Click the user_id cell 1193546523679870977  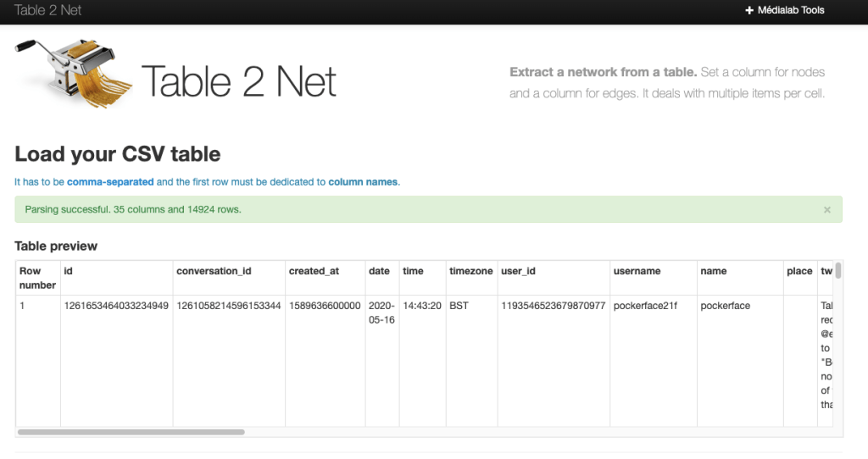point(554,361)
